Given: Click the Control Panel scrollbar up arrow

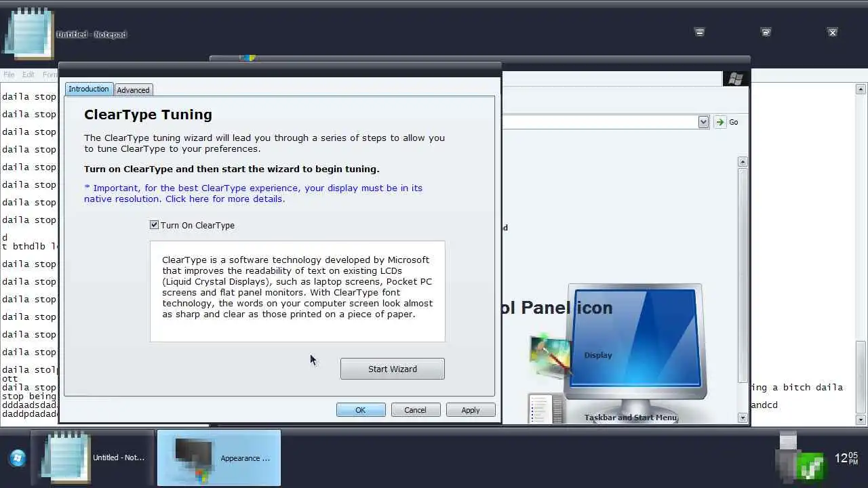Looking at the screenshot, I should tap(743, 162).
